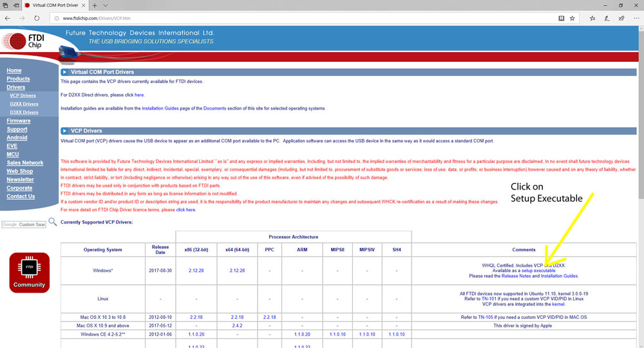The width and height of the screenshot is (644, 348).
Task: Select D2XX Drivers submenu item
Action: (x=24, y=104)
